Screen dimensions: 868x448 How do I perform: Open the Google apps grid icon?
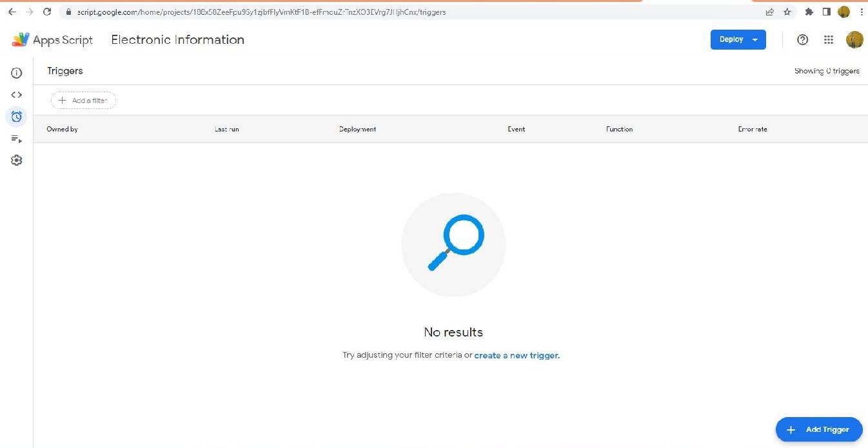tap(829, 40)
